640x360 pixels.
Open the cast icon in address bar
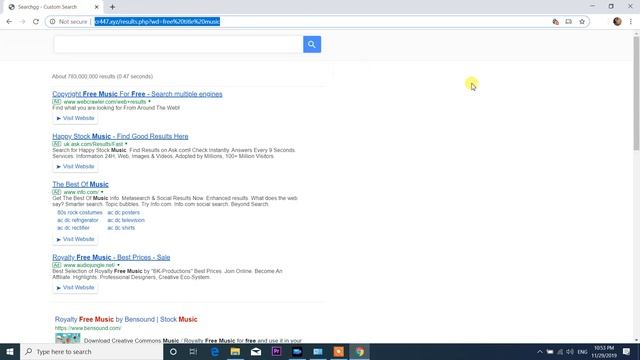[569, 22]
